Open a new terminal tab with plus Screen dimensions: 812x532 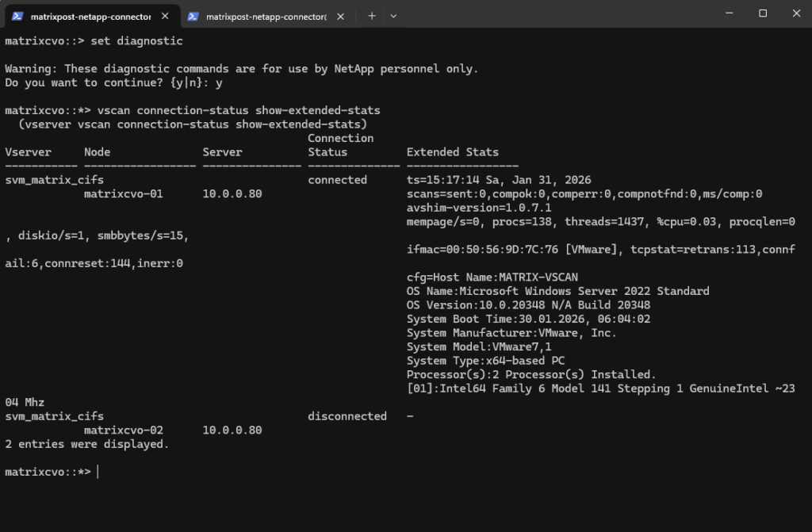[x=372, y=16]
